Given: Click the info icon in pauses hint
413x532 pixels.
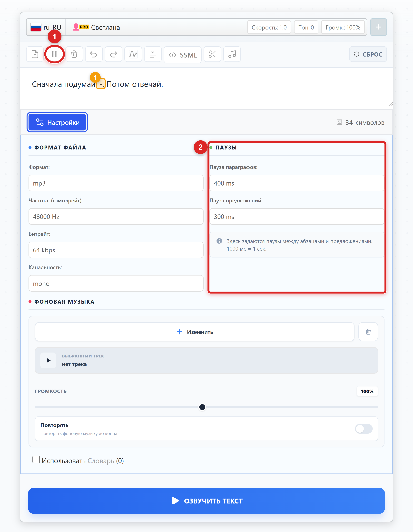Looking at the screenshot, I should 219,241.
